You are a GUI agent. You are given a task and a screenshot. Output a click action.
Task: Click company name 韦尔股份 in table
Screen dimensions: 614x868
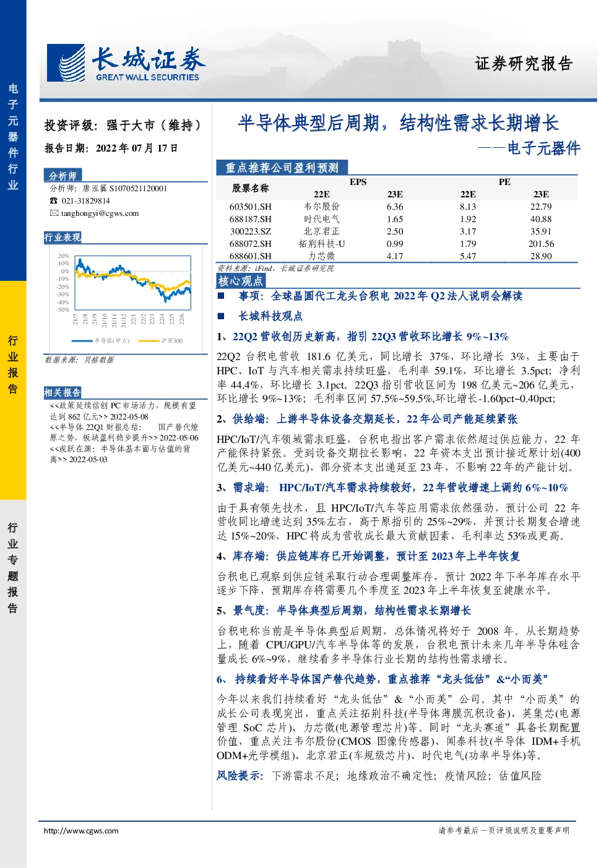tap(322, 207)
